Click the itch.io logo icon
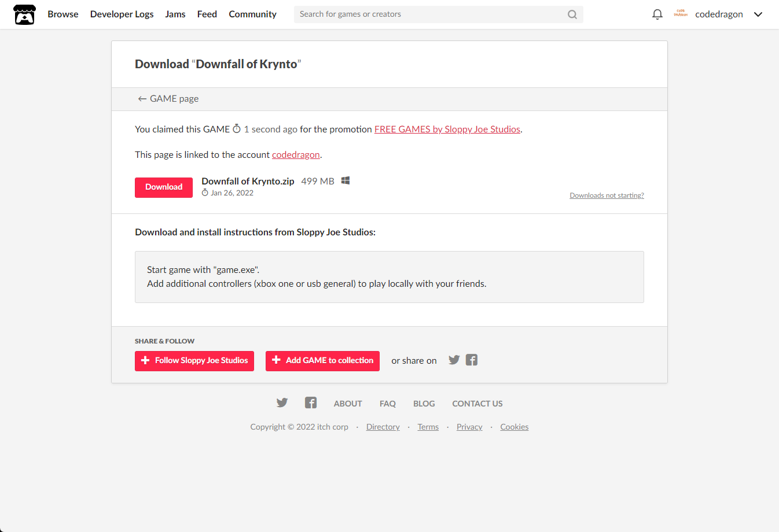Viewport: 779px width, 532px height. [x=24, y=14]
